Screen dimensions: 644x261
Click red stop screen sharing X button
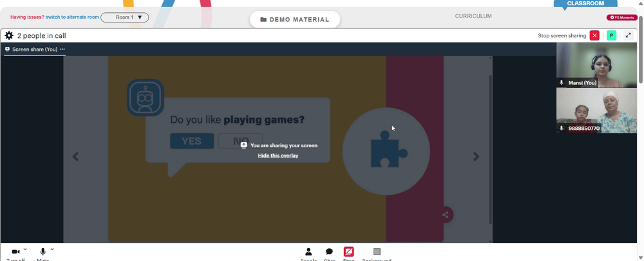(x=594, y=35)
